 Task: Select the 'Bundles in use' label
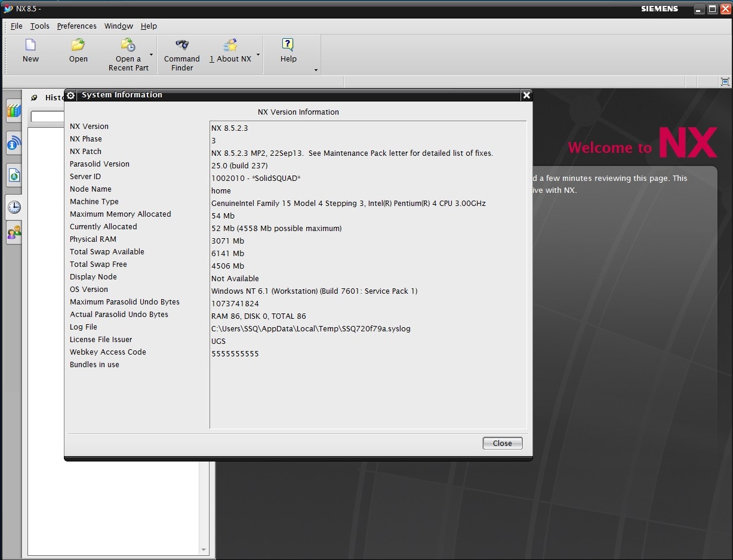pyautogui.click(x=94, y=364)
